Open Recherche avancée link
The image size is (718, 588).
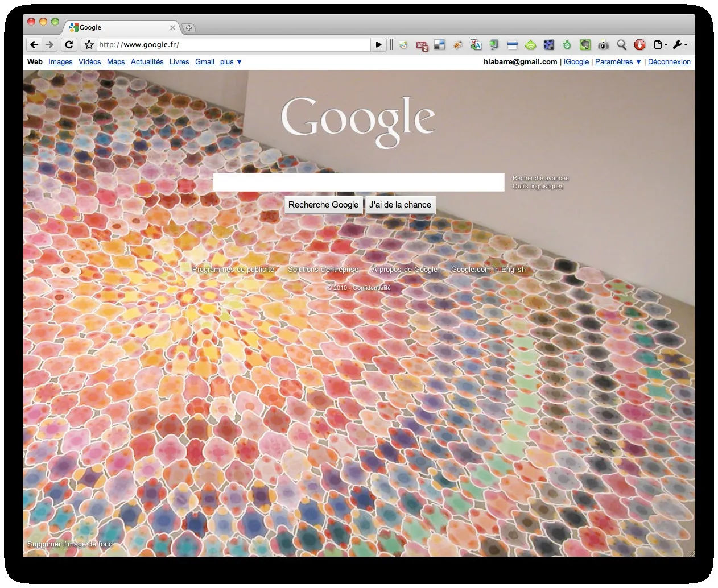tap(540, 178)
